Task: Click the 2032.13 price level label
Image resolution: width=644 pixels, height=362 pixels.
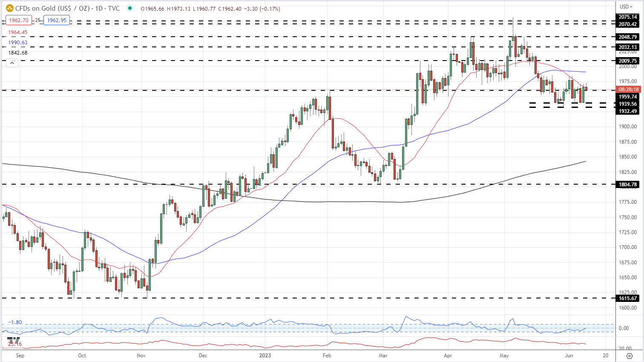Action: (x=628, y=47)
